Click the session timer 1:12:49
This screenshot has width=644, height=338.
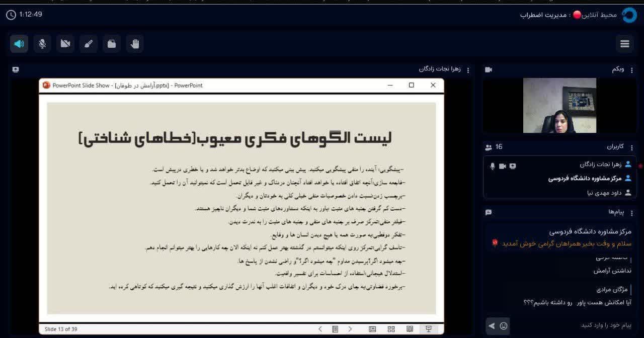coord(31,15)
